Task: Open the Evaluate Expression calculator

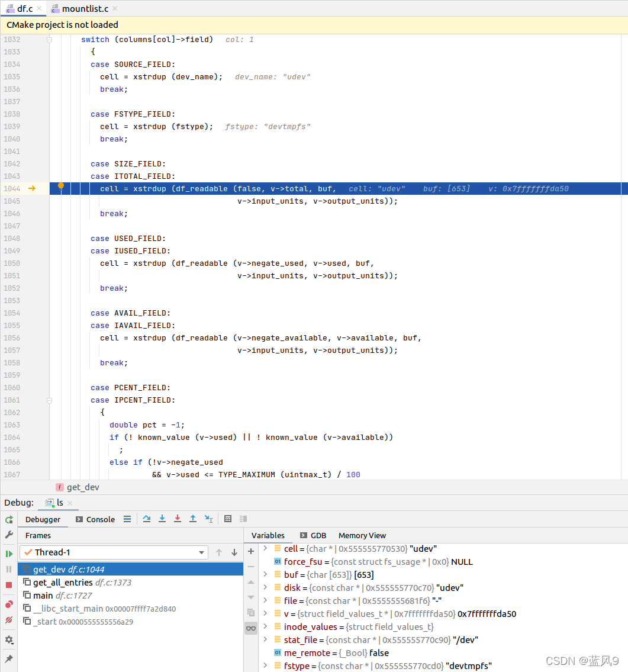Action: [x=228, y=519]
